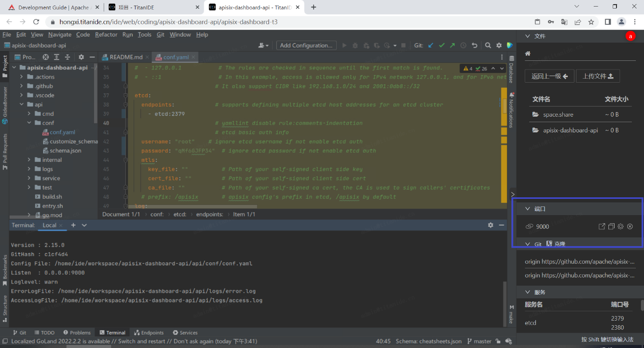This screenshot has height=348, width=644.
Task: Open port 9000 in a new window
Action: [602, 226]
